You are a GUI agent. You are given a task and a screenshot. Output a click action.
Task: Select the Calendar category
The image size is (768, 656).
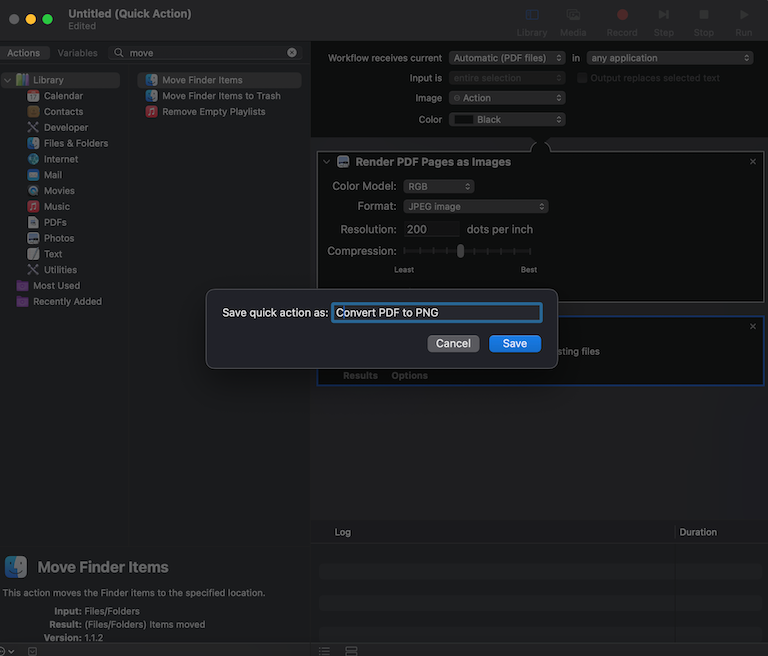coord(62,96)
